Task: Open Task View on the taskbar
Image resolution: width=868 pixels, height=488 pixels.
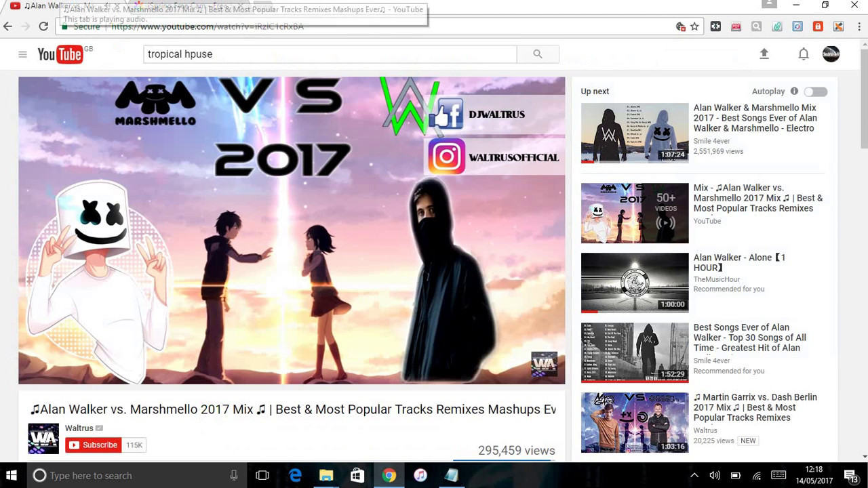Action: tap(262, 475)
